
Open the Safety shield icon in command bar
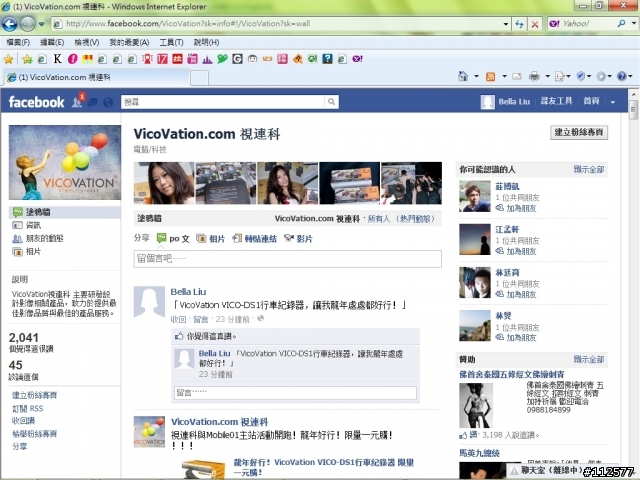click(581, 76)
